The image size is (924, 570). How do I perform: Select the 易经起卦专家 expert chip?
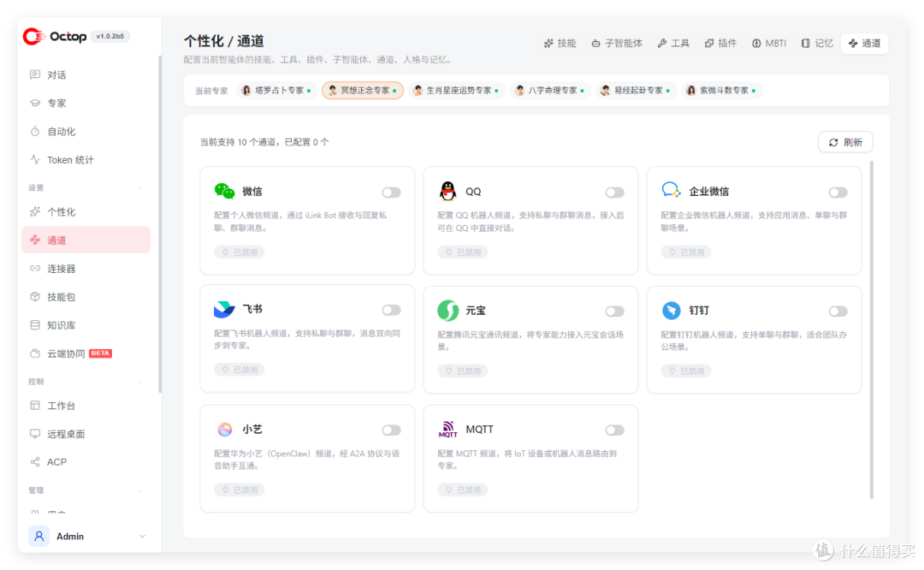coord(636,90)
